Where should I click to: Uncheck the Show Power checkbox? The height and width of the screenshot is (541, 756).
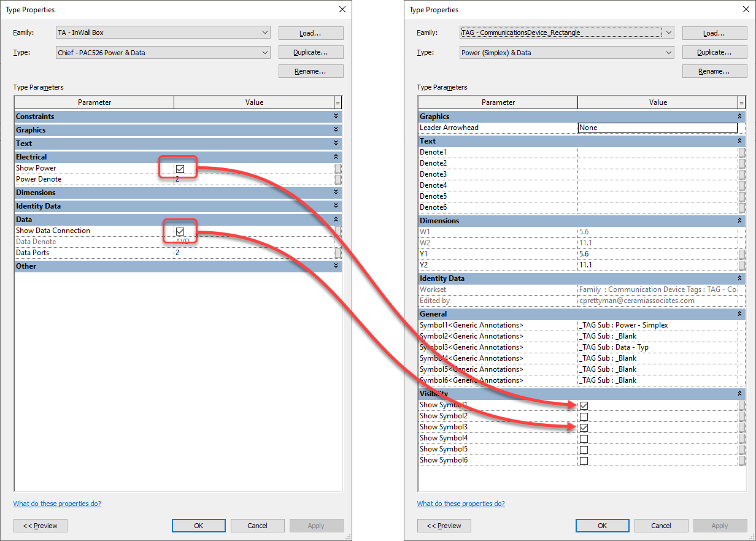[x=179, y=167]
